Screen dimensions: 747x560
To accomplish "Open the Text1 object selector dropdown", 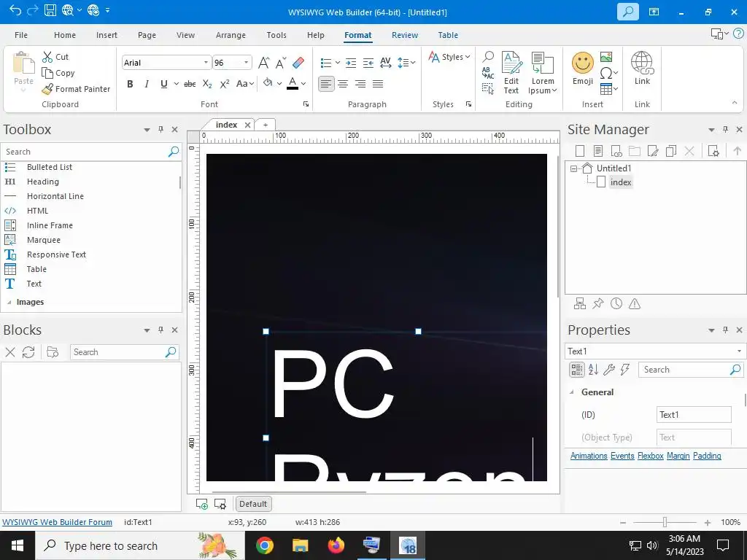I will click(x=739, y=351).
